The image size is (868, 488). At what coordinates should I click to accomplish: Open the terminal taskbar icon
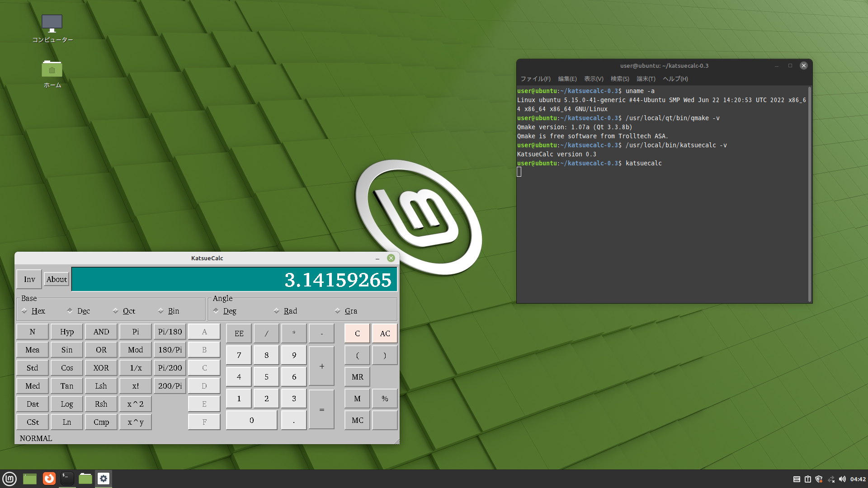(67, 479)
